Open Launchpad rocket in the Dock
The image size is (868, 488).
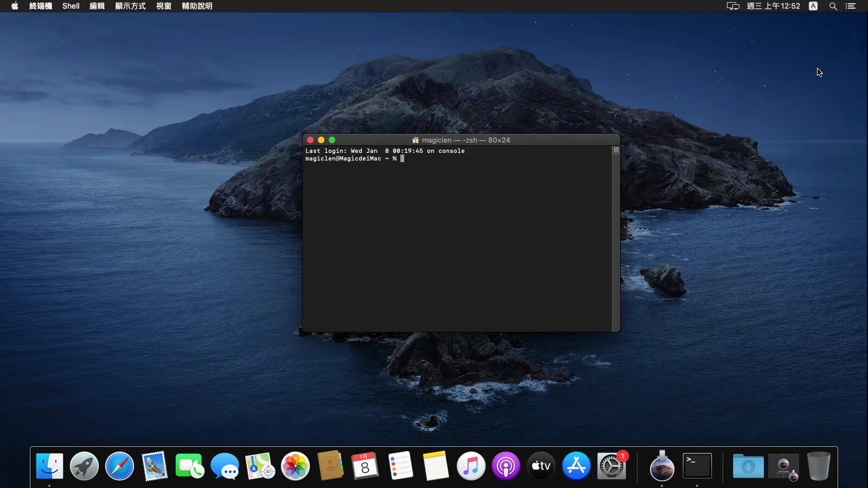point(84,466)
